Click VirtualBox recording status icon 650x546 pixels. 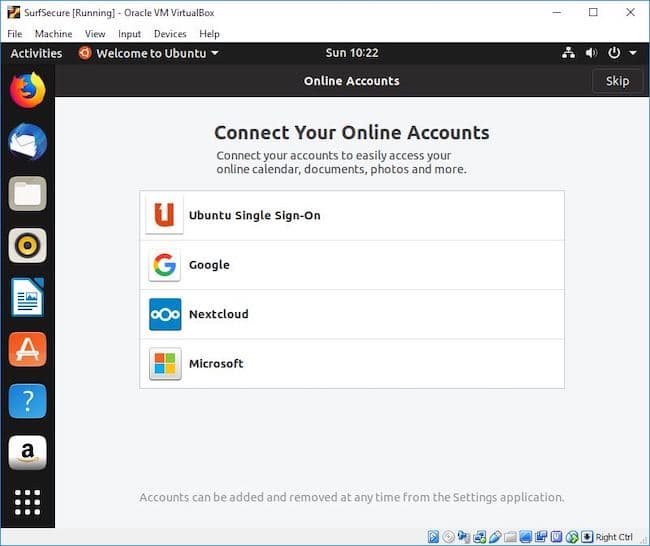pos(541,537)
